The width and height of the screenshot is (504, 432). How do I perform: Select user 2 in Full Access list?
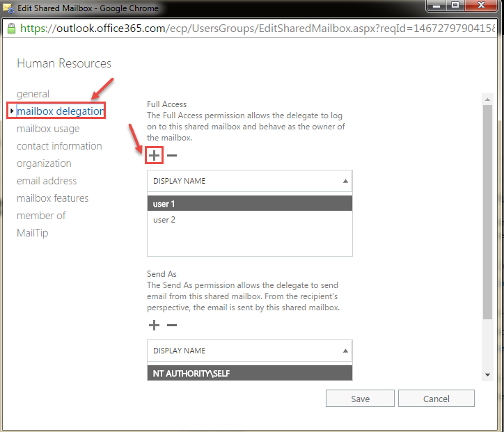[x=250, y=220]
